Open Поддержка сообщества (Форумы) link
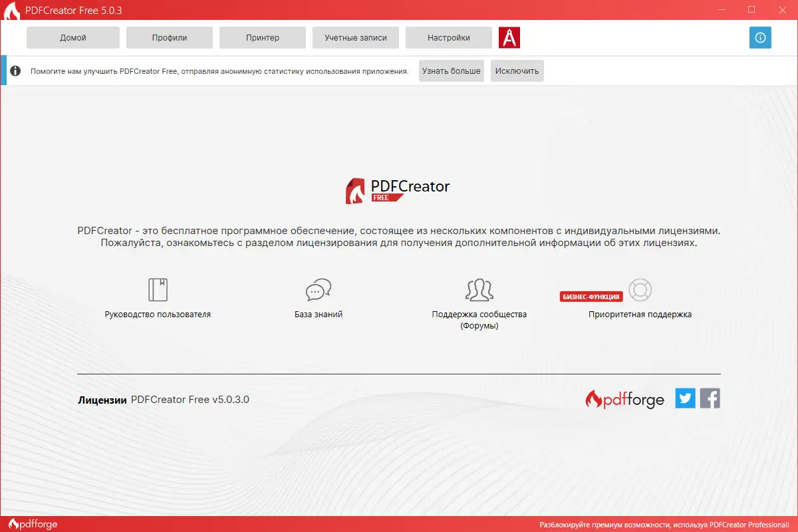Screen dimensions: 798x532 coord(479,320)
